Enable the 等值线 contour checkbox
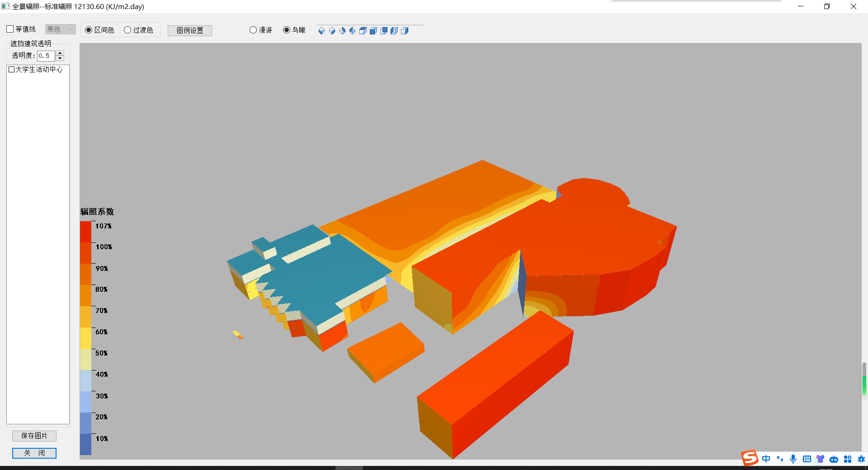Viewport: 868px width, 470px height. tap(10, 29)
